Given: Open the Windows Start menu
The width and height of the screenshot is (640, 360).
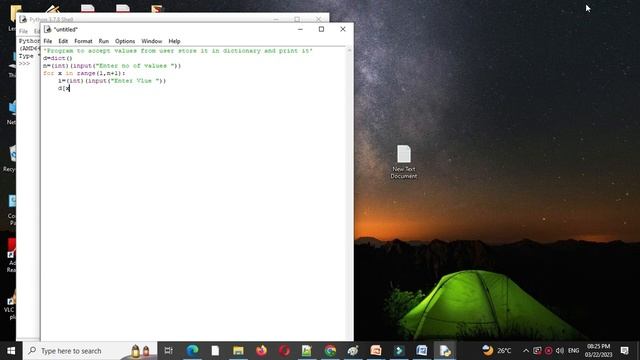Looking at the screenshot, I should pyautogui.click(x=11, y=351).
